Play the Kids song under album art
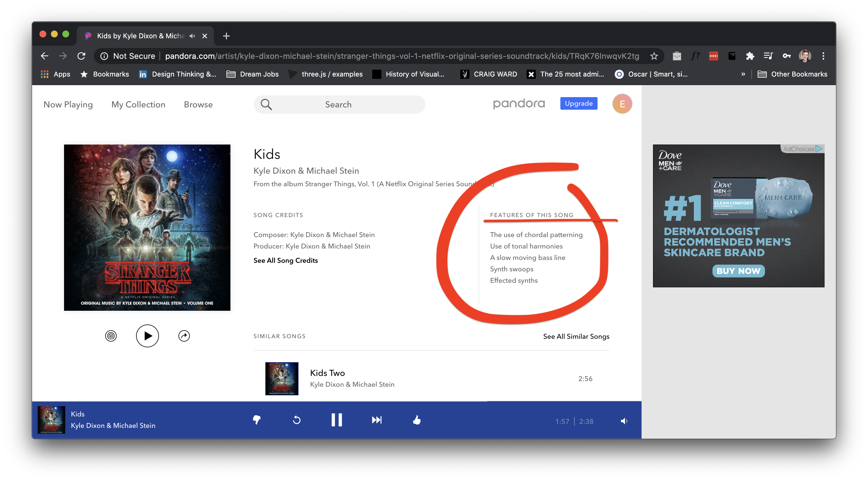Screen dimensions: 868x481 click(x=147, y=336)
